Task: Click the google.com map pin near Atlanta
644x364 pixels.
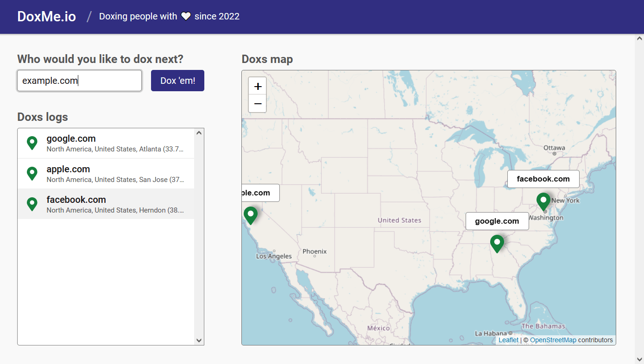Action: coord(497,244)
